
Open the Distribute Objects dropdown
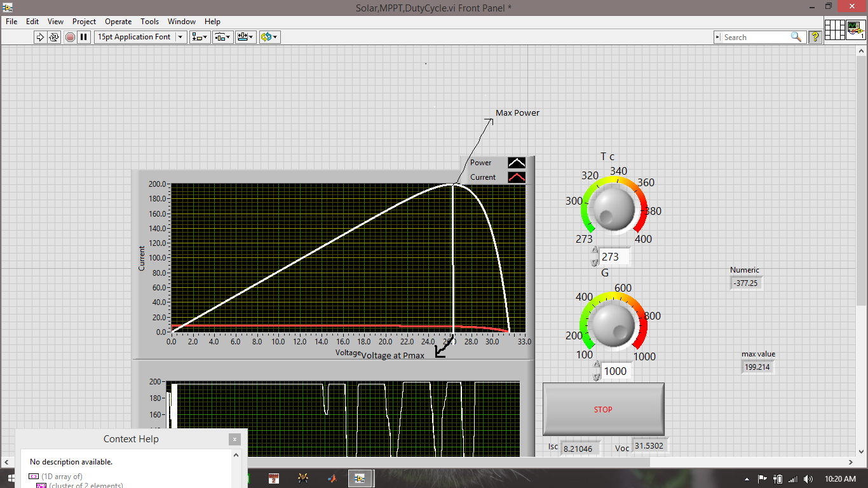pos(223,37)
